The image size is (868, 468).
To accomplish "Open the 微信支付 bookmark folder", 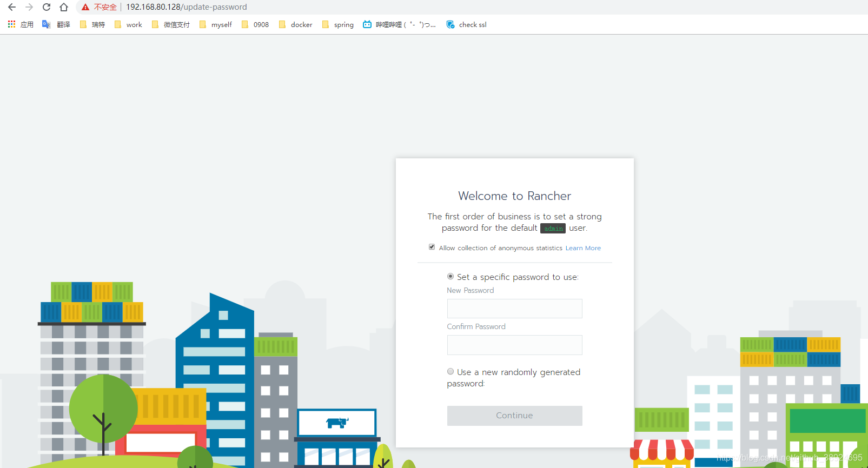I will pyautogui.click(x=170, y=24).
